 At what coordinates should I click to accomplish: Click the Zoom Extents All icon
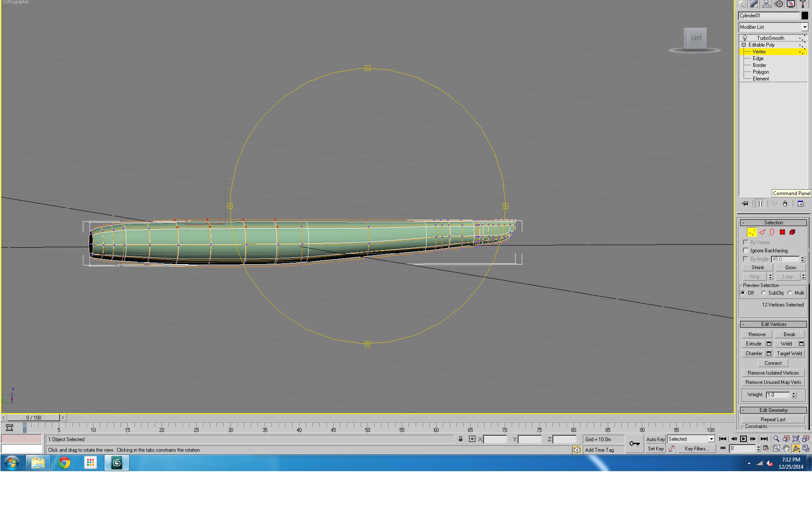806,439
